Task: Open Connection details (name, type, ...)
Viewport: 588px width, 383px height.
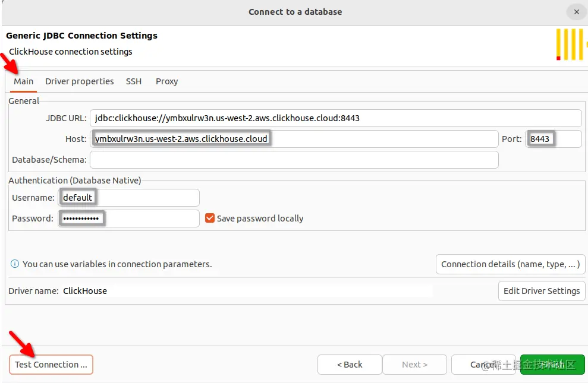Action: pyautogui.click(x=511, y=264)
